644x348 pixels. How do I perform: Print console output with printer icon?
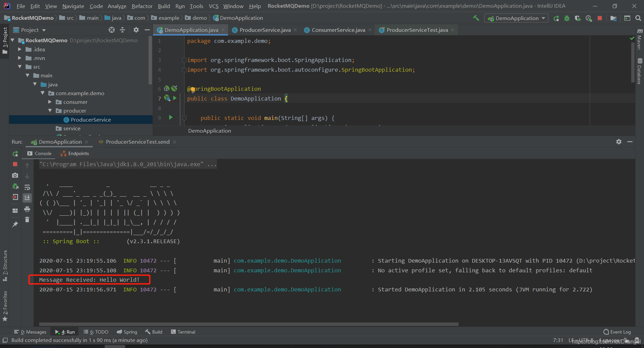click(27, 209)
